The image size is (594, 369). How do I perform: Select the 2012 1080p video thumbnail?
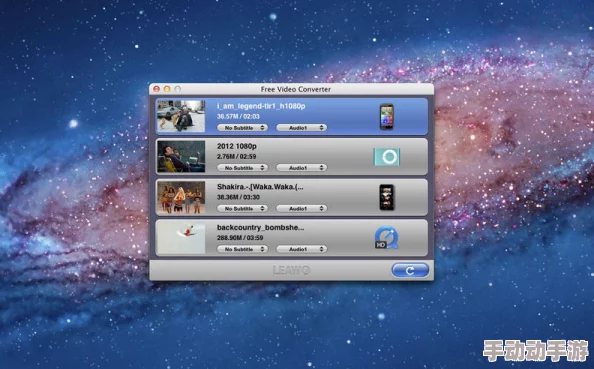point(181,156)
